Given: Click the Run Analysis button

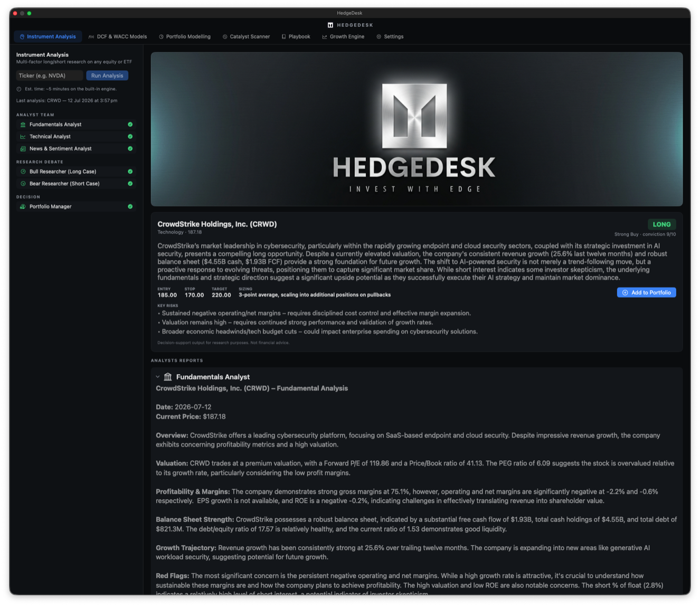Looking at the screenshot, I should click(107, 75).
